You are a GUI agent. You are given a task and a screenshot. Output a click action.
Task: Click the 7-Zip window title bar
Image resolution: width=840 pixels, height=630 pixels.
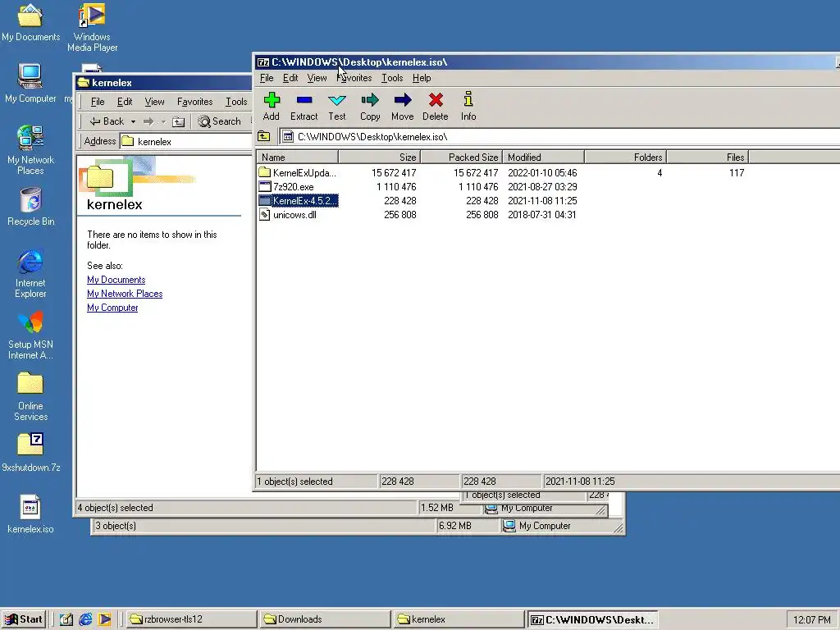point(546,62)
